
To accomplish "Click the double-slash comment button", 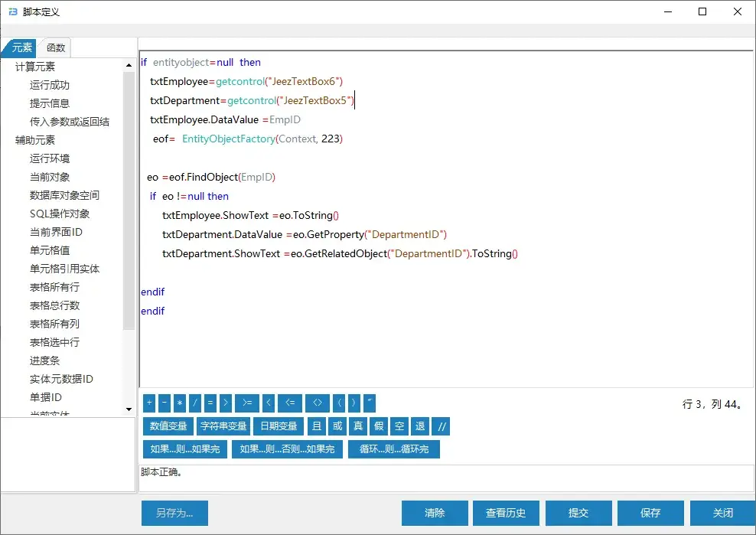I will tap(442, 427).
